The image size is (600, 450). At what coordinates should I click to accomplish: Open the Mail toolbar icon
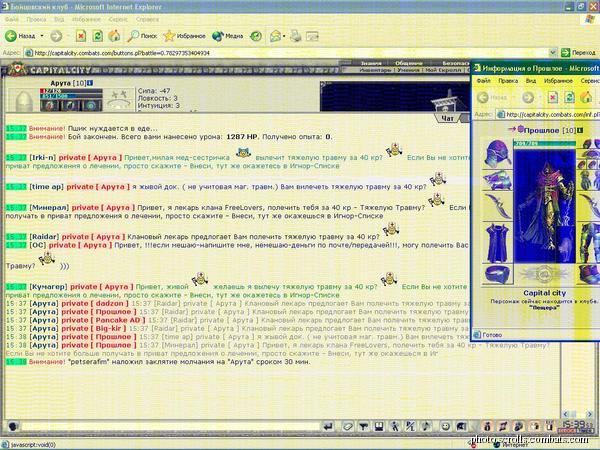tap(276, 36)
